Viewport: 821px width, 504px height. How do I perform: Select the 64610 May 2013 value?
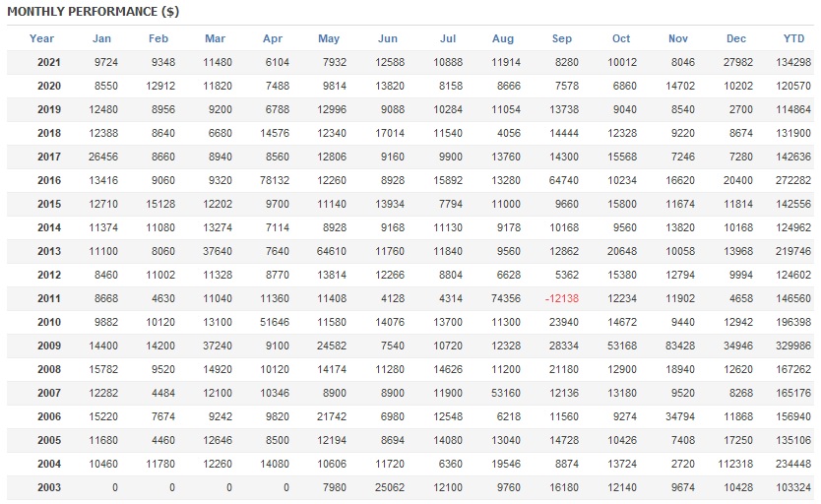[x=330, y=251]
